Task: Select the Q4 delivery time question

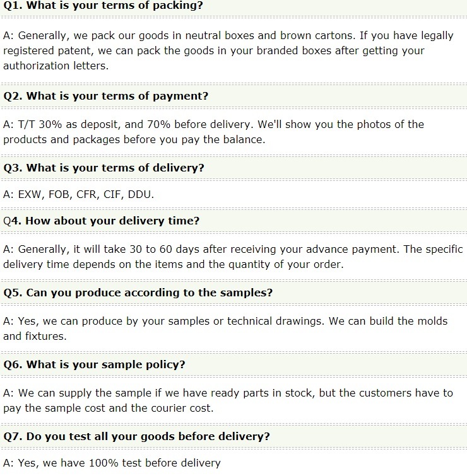Action: [x=102, y=221]
